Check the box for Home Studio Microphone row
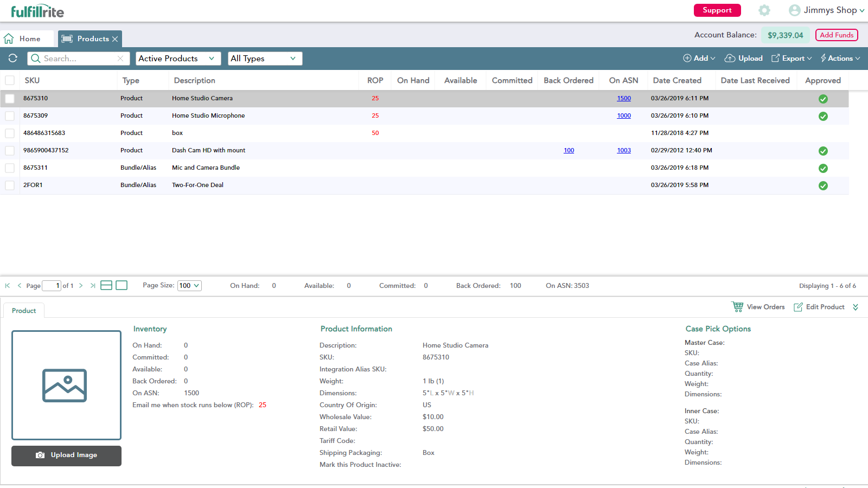Viewport: 868px width, 488px height. pyautogui.click(x=10, y=116)
